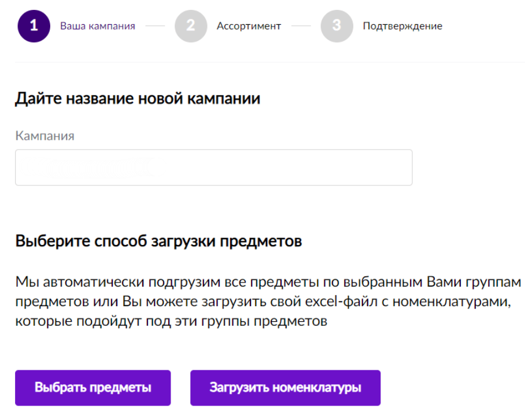
Task: Open the 'Ваша кампания' step label
Action: click(98, 26)
